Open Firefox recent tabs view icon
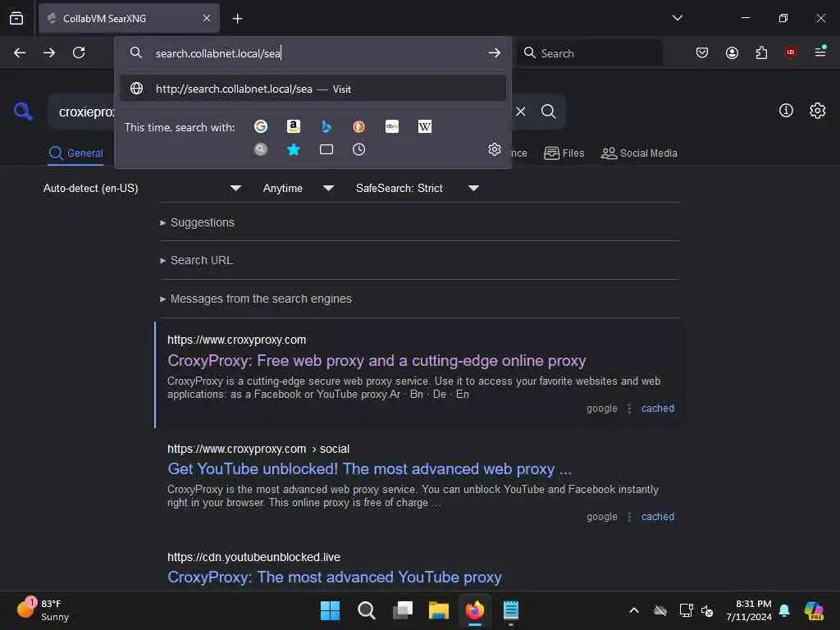840x630 pixels. (16, 18)
